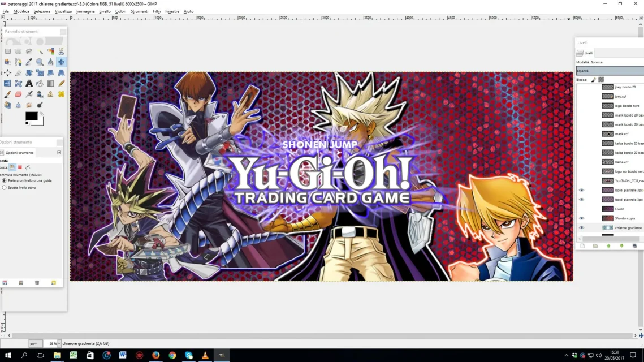Toggle visibility of 'Sfondo copia' layer
The height and width of the screenshot is (362, 644).
tap(581, 218)
